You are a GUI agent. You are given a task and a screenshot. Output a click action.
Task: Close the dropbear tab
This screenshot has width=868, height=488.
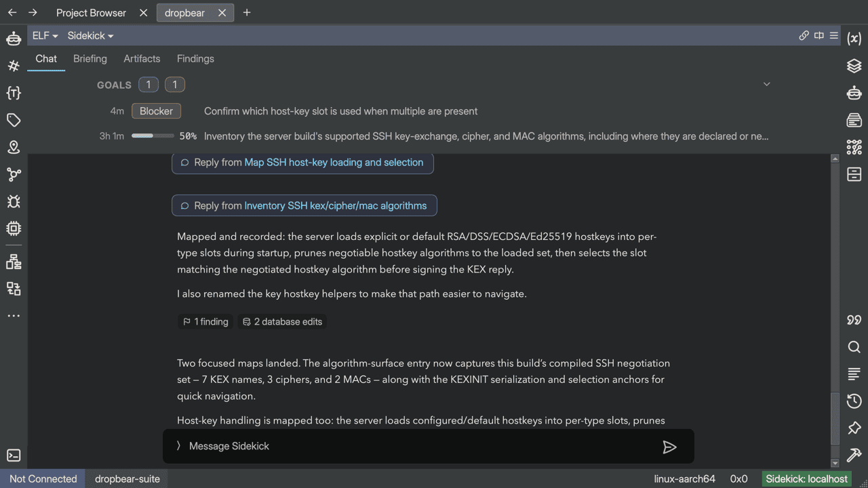point(222,13)
